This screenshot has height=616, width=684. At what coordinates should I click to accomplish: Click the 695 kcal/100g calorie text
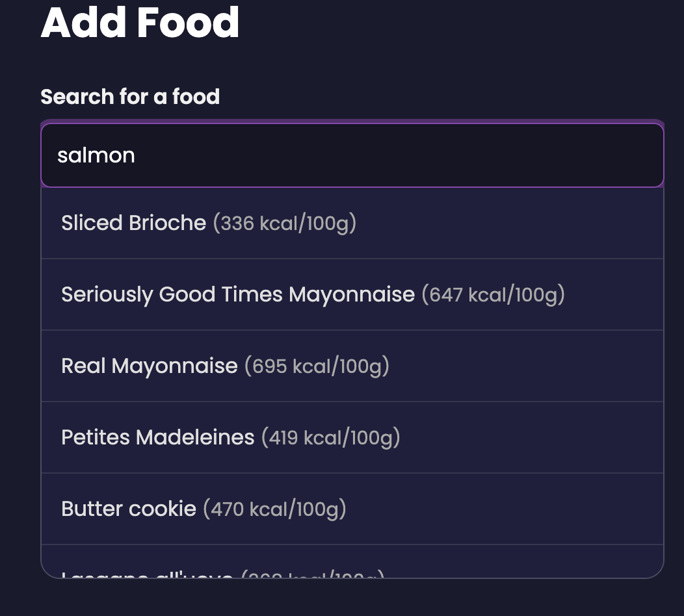(x=317, y=366)
